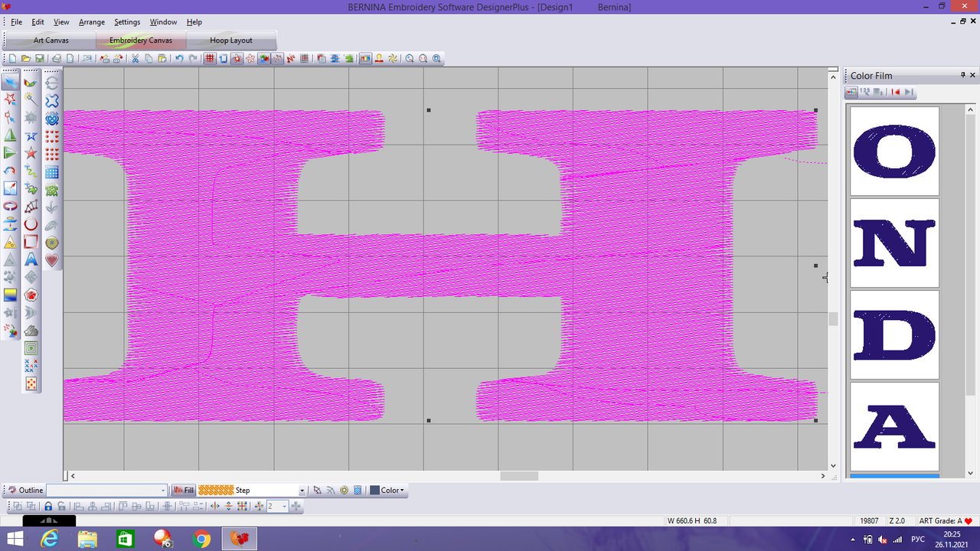Viewport: 980px width, 551px height.
Task: Click lock icon in arrange toolbar
Action: (48, 506)
